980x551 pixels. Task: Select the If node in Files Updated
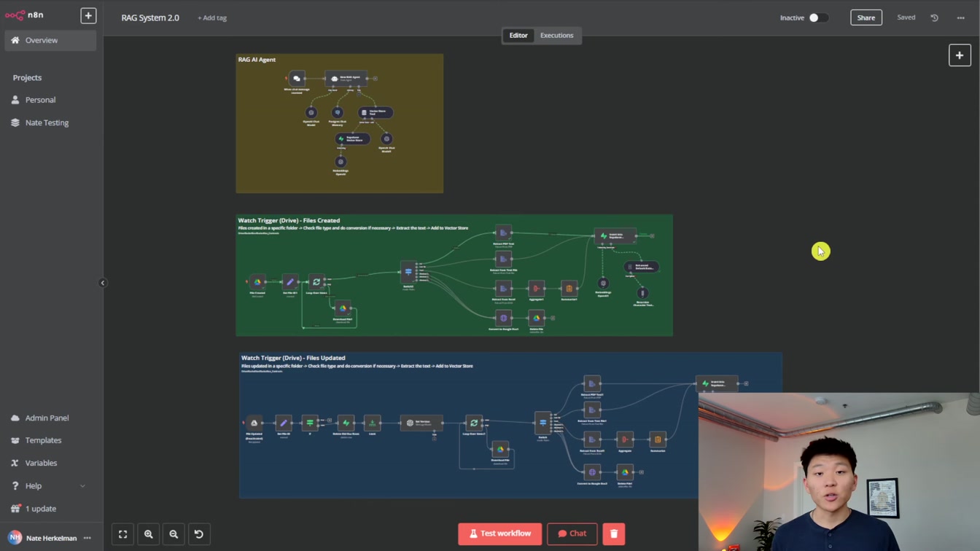point(310,423)
